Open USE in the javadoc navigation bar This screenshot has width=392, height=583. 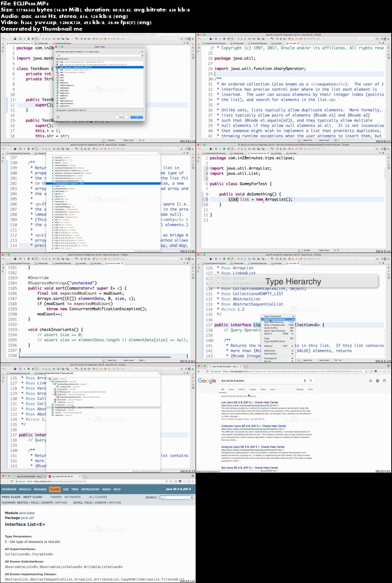coord(66,489)
